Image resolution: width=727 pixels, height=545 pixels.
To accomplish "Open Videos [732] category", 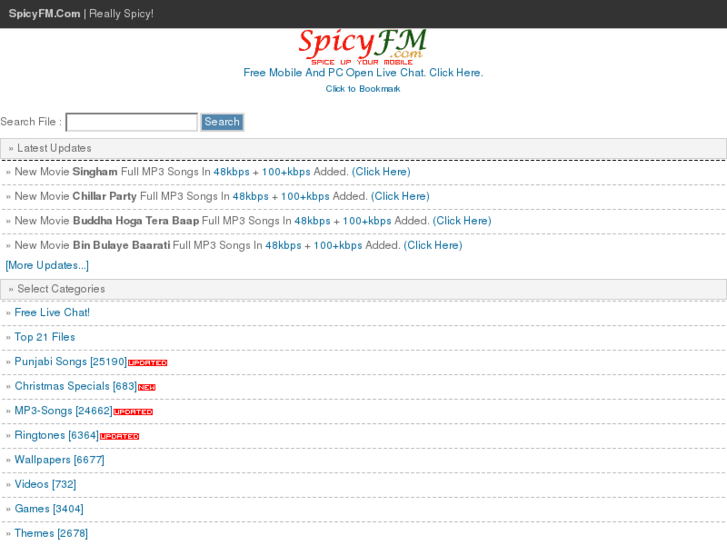I will 45,485.
